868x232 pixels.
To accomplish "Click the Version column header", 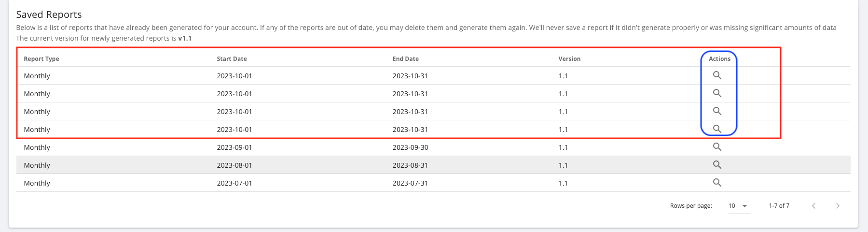I will (x=569, y=59).
